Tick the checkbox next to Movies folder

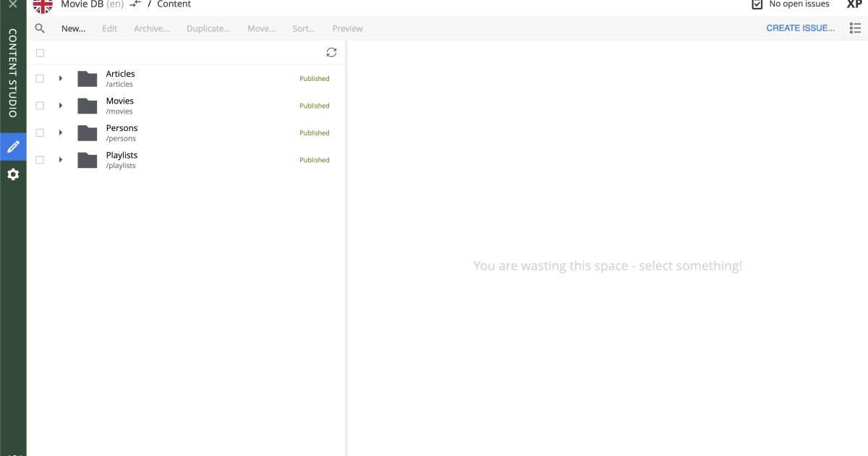coord(40,105)
